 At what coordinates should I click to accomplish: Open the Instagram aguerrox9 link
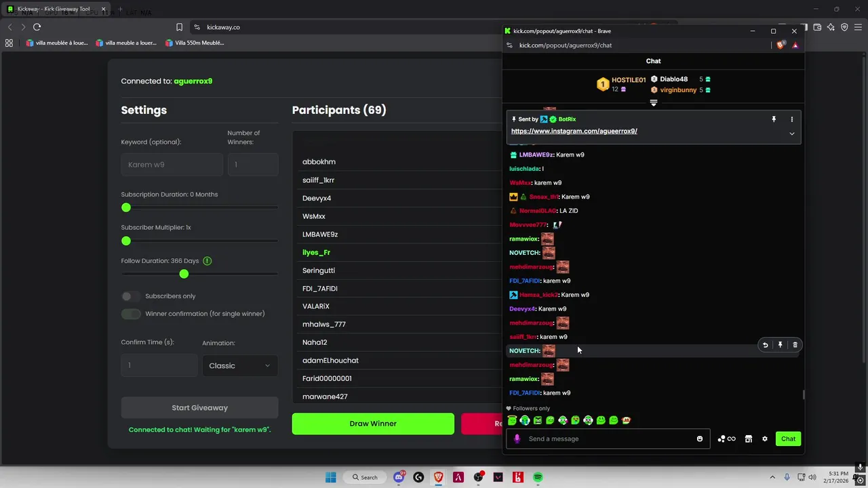(574, 131)
